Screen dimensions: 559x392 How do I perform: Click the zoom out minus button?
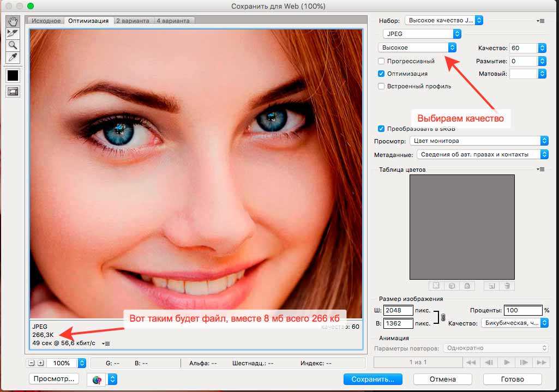point(32,363)
